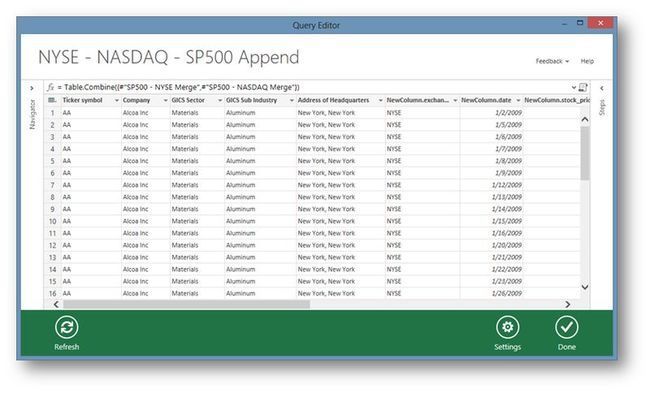Image resolution: width=650 pixels, height=393 pixels.
Task: Click the fx formula icon
Action: [51, 87]
